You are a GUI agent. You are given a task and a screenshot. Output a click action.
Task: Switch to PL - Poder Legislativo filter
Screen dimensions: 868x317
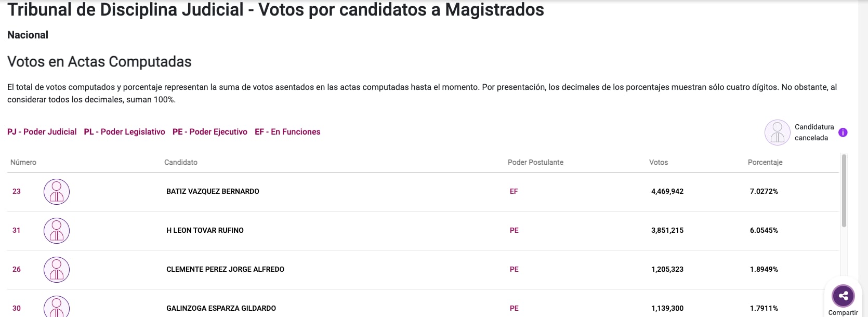point(124,131)
